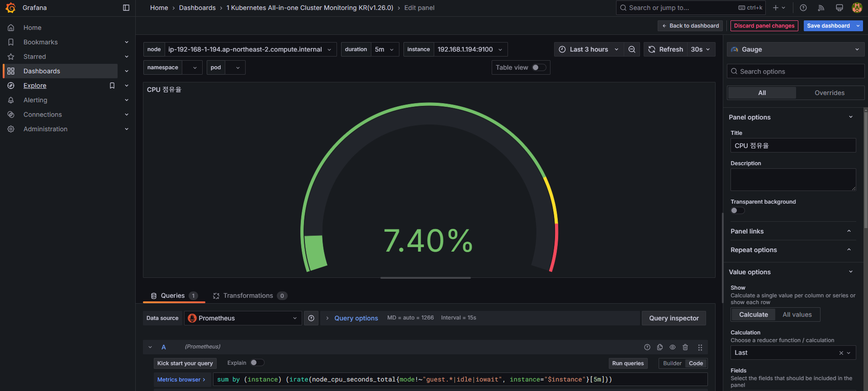
Task: Click the panel resize handle bar below gauge
Action: click(426, 278)
